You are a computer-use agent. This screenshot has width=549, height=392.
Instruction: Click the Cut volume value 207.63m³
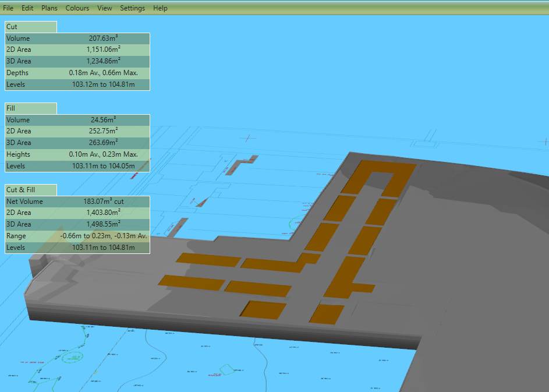(x=103, y=38)
